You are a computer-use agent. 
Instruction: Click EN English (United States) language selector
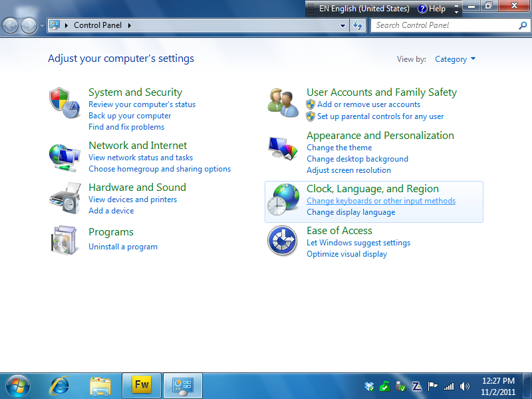(364, 9)
